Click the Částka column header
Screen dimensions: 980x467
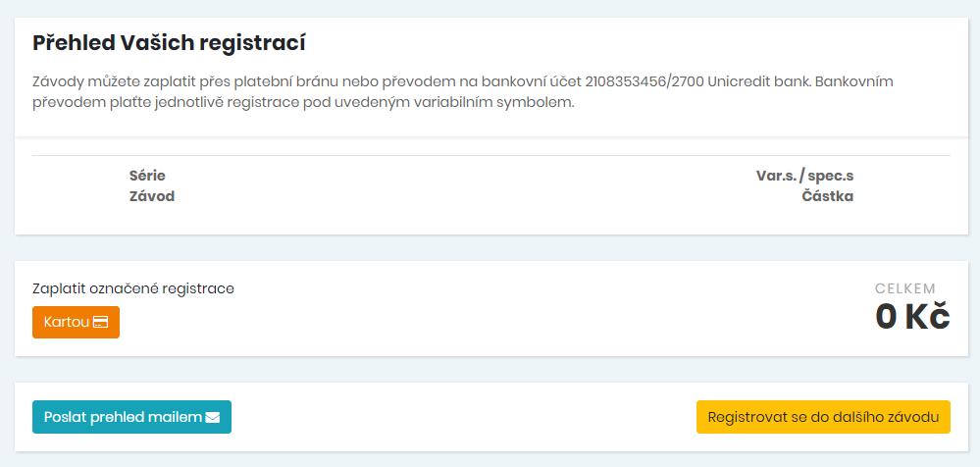(x=828, y=196)
